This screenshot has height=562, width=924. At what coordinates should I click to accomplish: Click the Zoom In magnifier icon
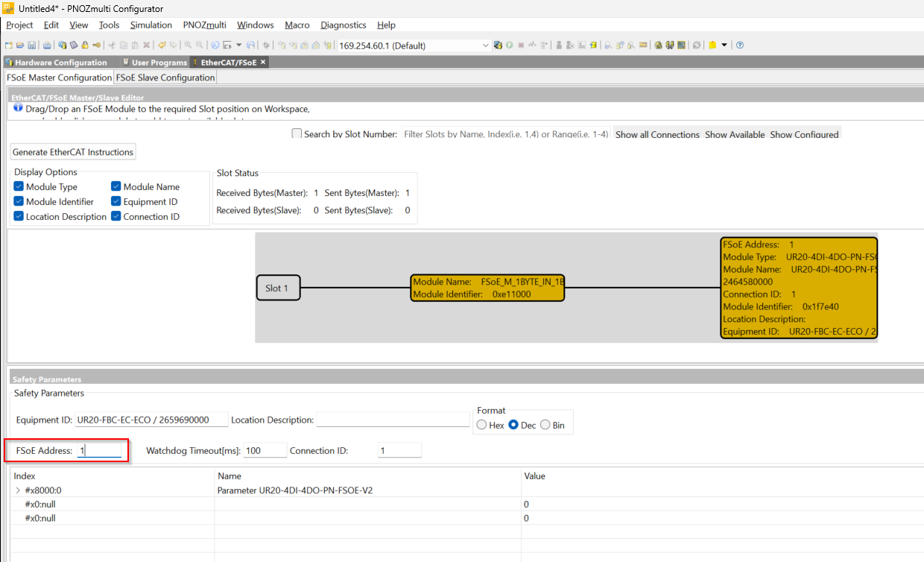[188, 45]
